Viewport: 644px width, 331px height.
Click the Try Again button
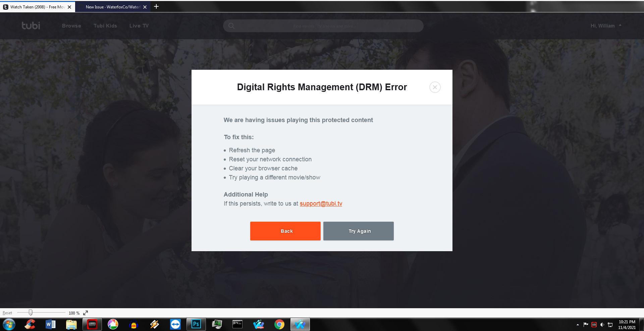[358, 231]
